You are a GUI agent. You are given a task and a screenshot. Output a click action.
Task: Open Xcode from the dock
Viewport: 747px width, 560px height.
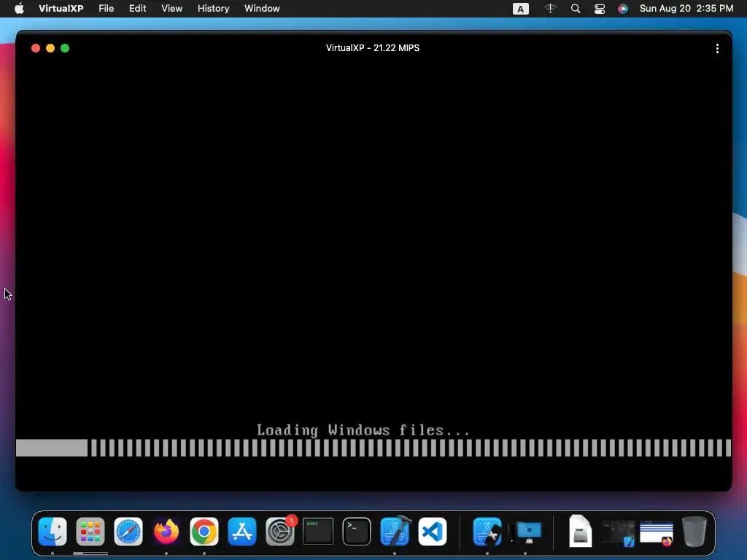395,531
